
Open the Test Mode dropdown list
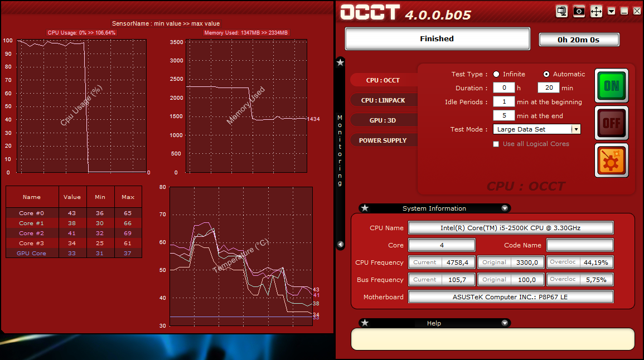pos(576,129)
